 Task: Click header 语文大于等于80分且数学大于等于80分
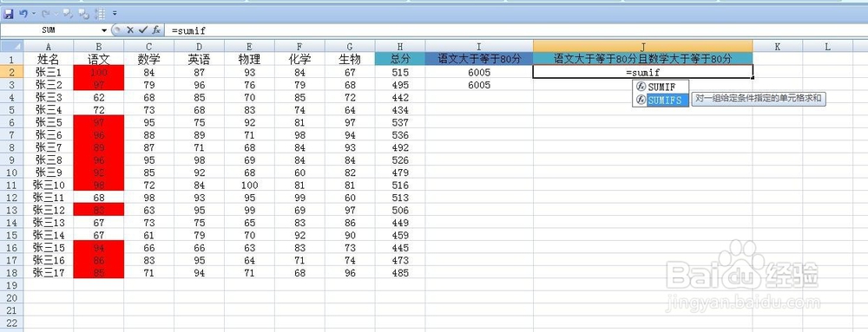click(643, 59)
